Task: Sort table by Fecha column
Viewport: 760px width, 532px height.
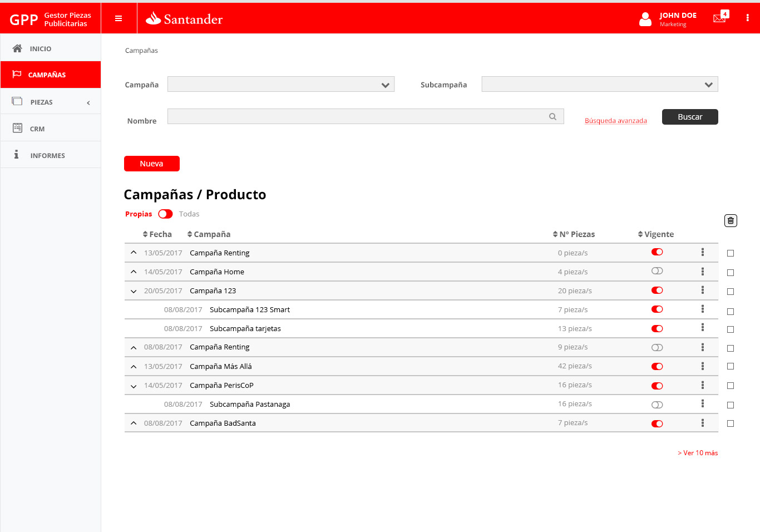Action: [157, 234]
